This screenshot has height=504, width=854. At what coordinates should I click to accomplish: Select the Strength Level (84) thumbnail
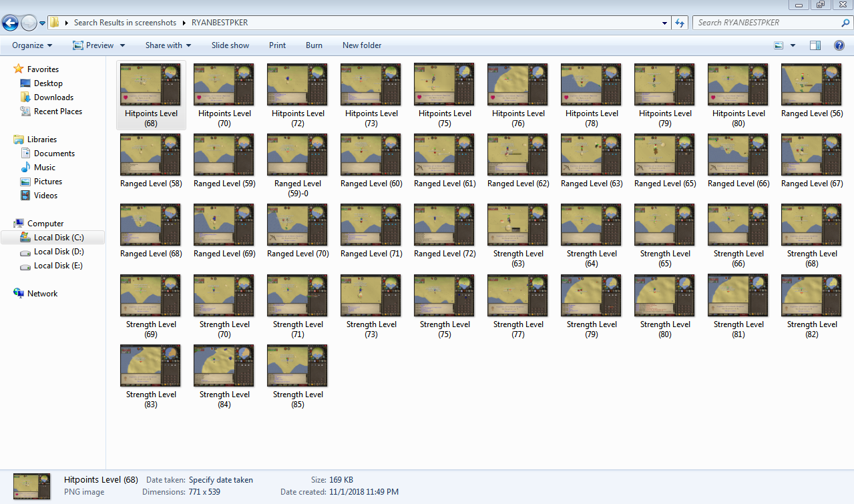pos(224,366)
